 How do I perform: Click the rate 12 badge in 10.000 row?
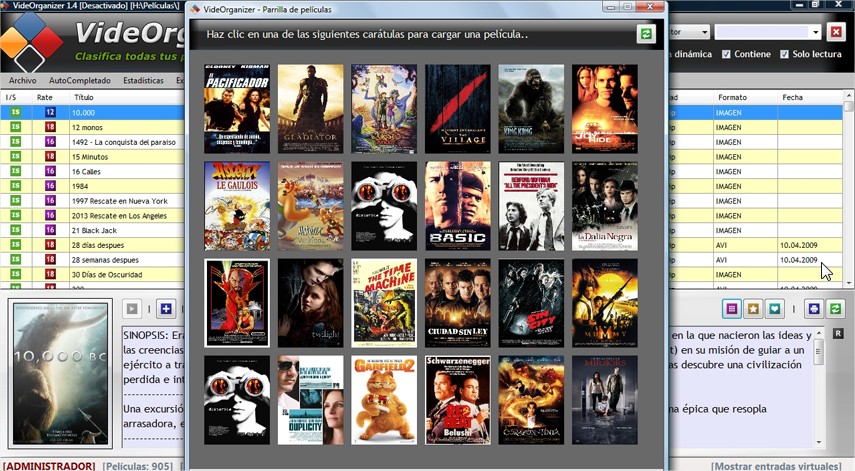click(x=50, y=112)
